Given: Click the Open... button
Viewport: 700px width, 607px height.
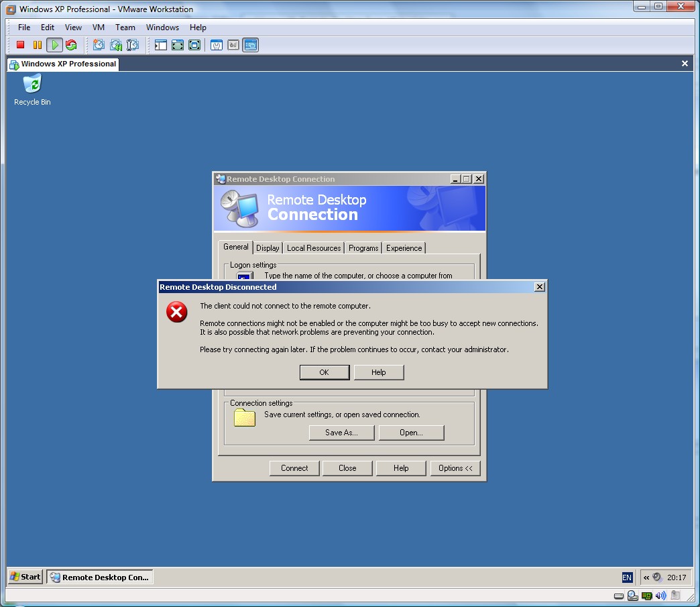Looking at the screenshot, I should click(x=411, y=433).
